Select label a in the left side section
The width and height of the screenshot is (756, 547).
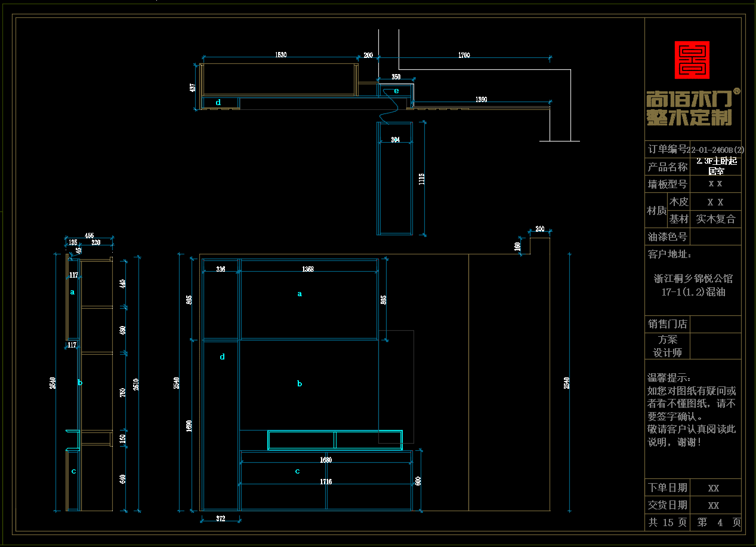73,292
